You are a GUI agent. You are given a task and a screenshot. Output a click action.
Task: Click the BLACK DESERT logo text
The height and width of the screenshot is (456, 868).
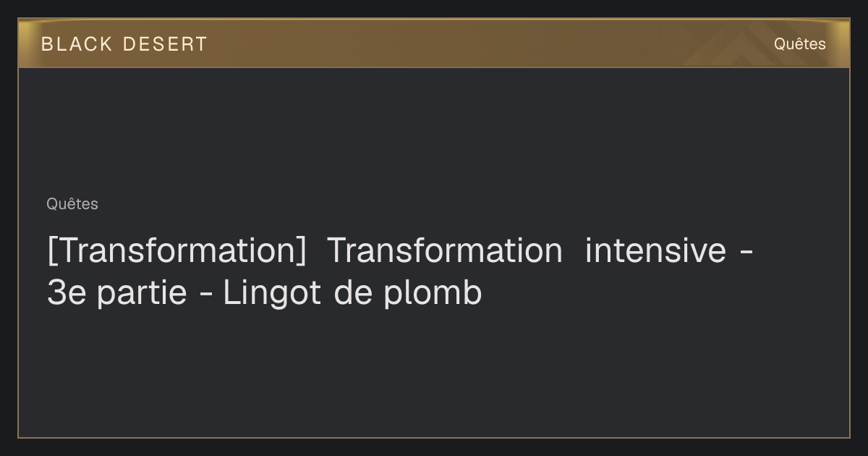coord(124,44)
